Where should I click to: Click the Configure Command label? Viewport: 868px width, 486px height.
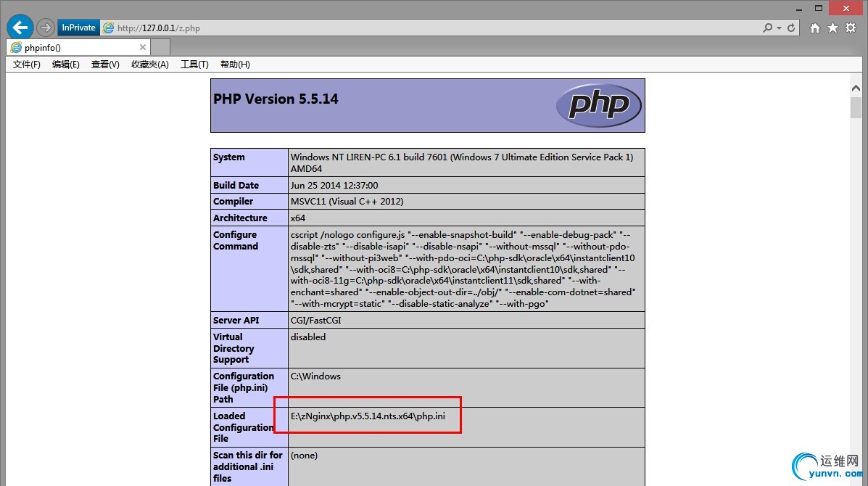[235, 240]
